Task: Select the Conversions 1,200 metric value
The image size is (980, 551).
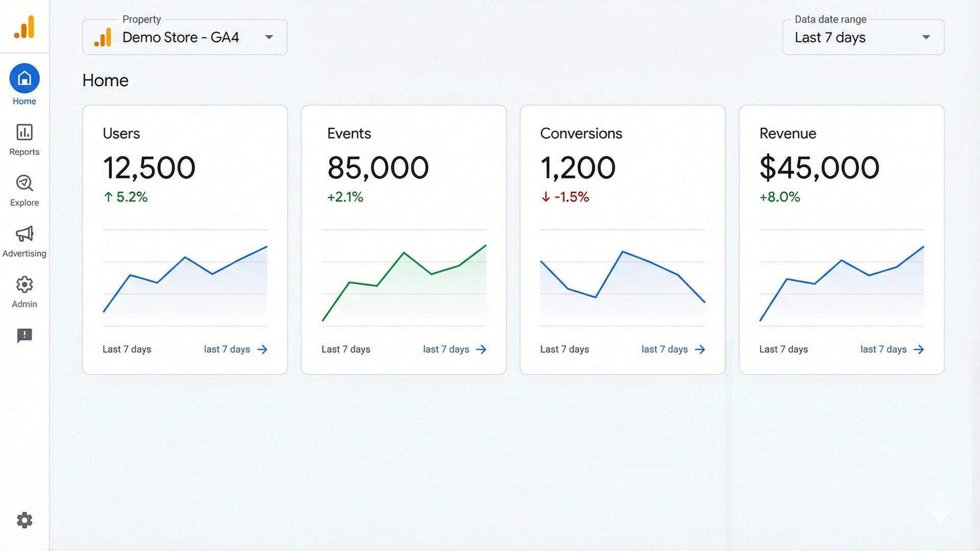Action: tap(577, 168)
